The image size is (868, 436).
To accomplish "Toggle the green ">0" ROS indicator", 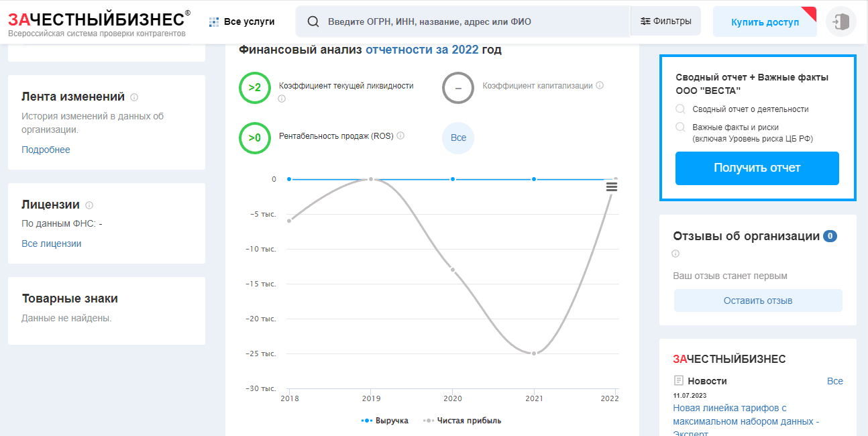I will click(x=255, y=138).
